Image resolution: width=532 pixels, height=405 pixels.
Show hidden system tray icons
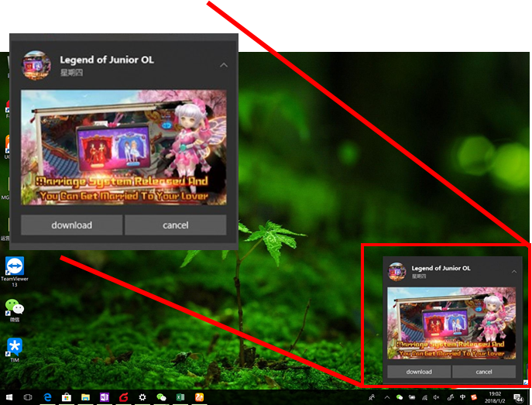387,397
